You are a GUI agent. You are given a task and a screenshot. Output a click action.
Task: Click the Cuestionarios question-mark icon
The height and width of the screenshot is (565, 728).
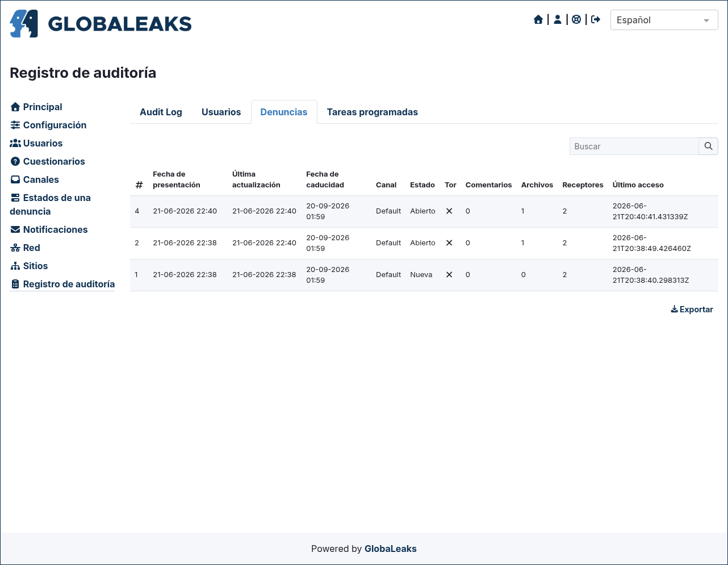click(x=15, y=161)
